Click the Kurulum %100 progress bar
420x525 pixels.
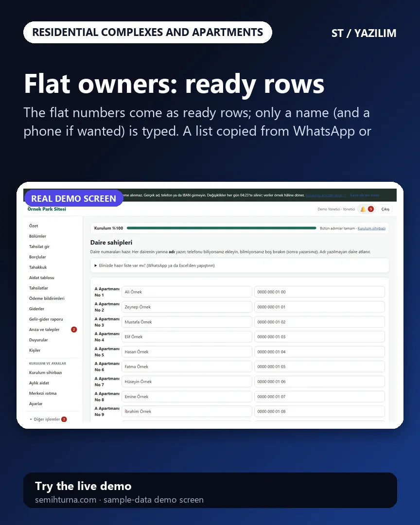[x=221, y=228]
